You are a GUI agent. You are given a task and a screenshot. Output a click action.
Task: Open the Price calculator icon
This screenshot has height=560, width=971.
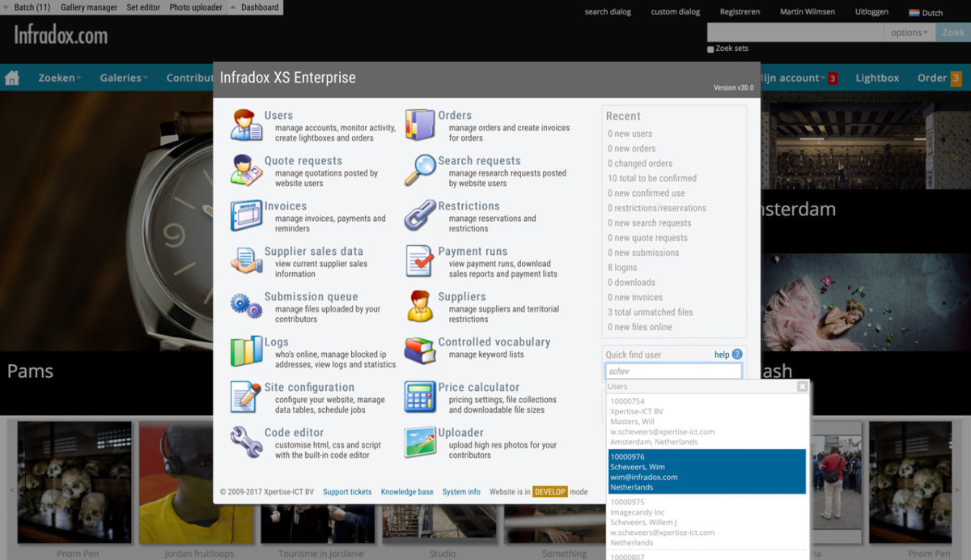(420, 397)
